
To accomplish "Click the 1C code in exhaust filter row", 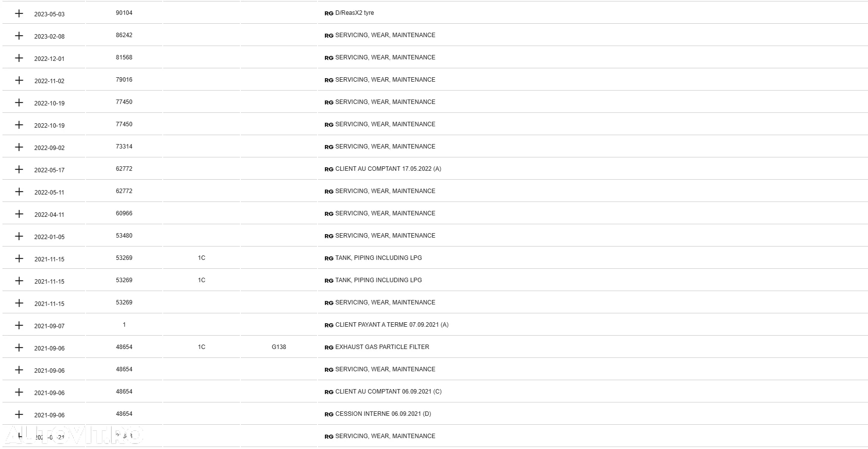I will [201, 347].
